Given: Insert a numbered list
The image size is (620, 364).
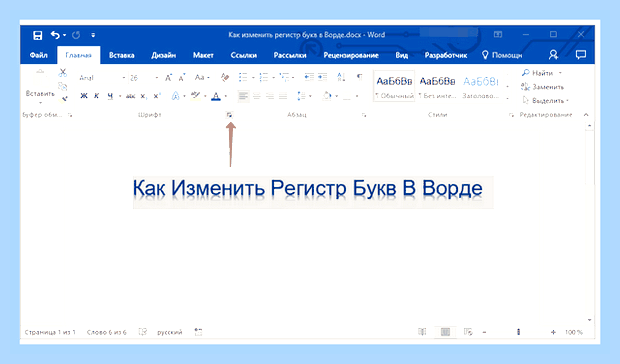Looking at the screenshot, I should coord(264,77).
